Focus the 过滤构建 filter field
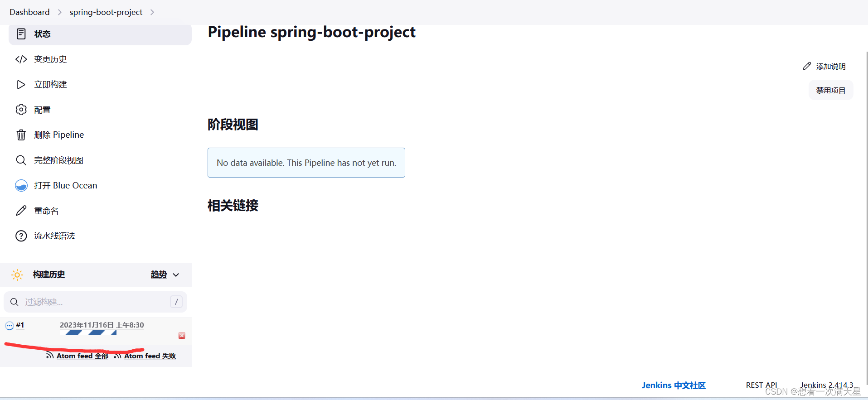The image size is (868, 400). [x=95, y=302]
